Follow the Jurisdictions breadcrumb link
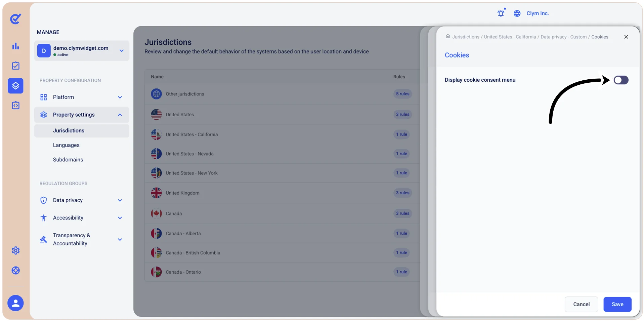 coord(466,37)
